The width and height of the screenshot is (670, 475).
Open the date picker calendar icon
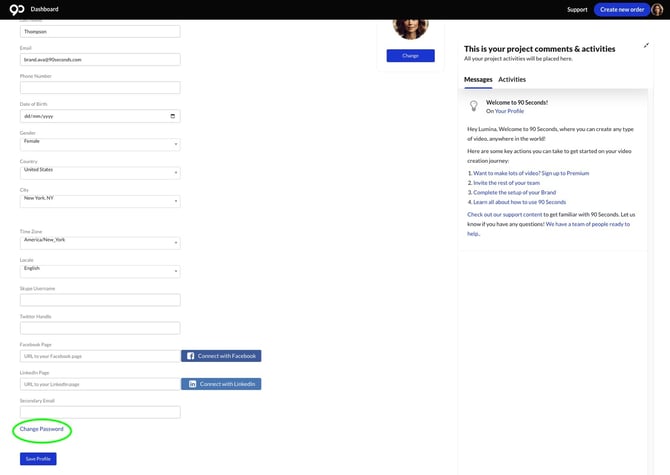pos(173,116)
